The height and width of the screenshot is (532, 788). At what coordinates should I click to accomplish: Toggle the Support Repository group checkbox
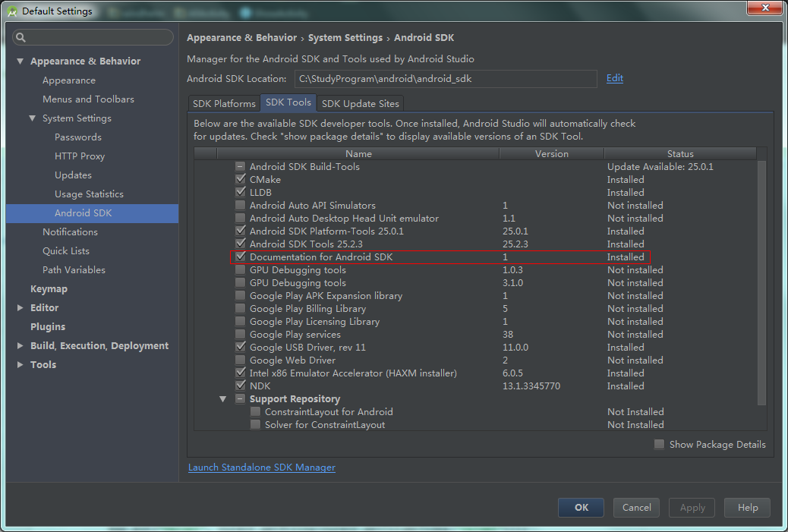(x=241, y=399)
